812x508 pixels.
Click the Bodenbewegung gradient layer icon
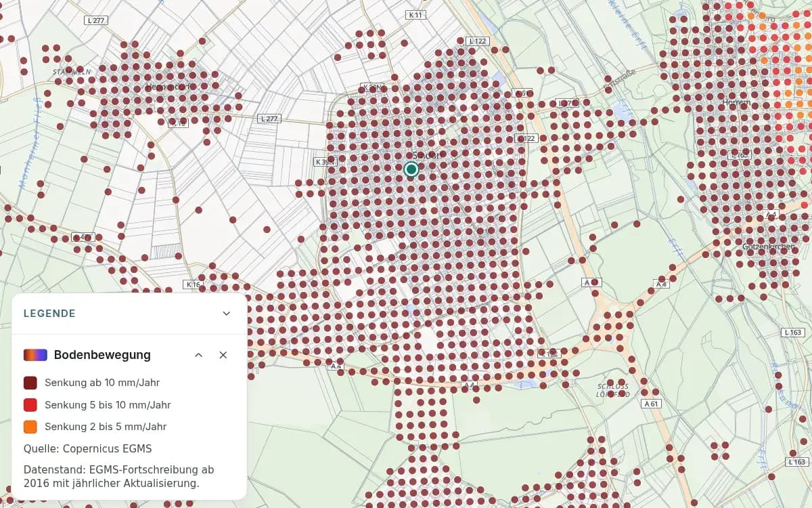pyautogui.click(x=35, y=355)
